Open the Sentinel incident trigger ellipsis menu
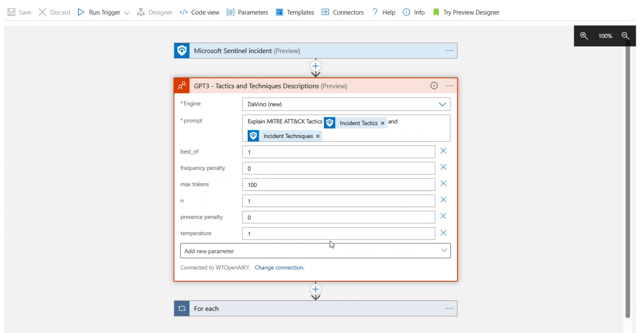This screenshot has height=333, width=644. tap(449, 51)
